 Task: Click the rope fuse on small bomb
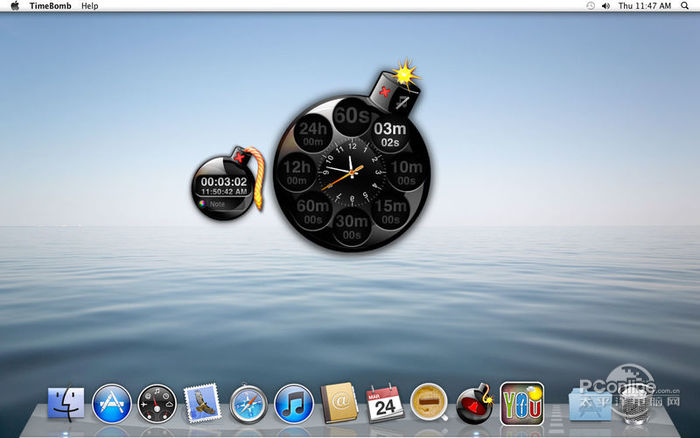pyautogui.click(x=258, y=178)
